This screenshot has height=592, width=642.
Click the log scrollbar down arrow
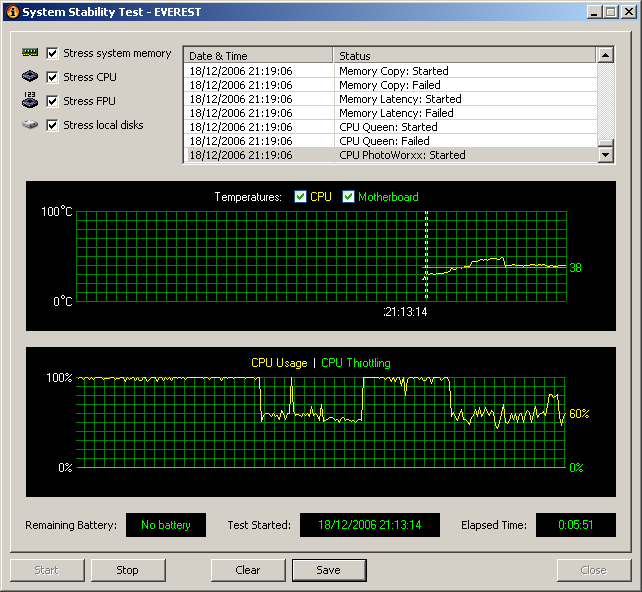605,155
